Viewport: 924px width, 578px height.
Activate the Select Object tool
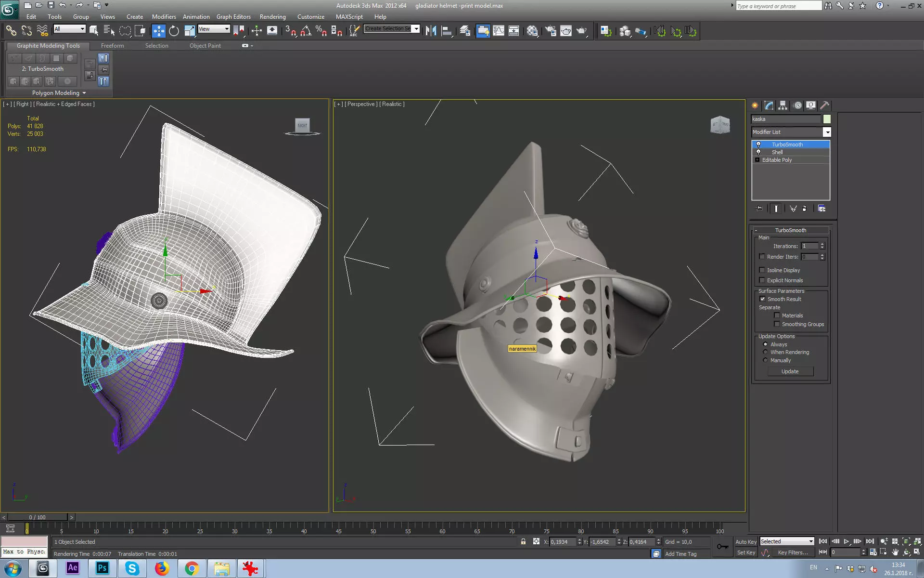coord(94,31)
